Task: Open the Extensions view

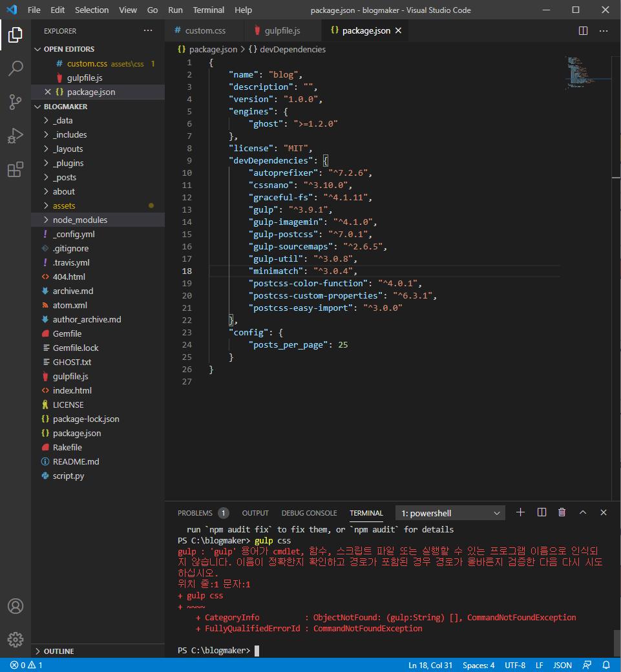Action: pos(16,170)
